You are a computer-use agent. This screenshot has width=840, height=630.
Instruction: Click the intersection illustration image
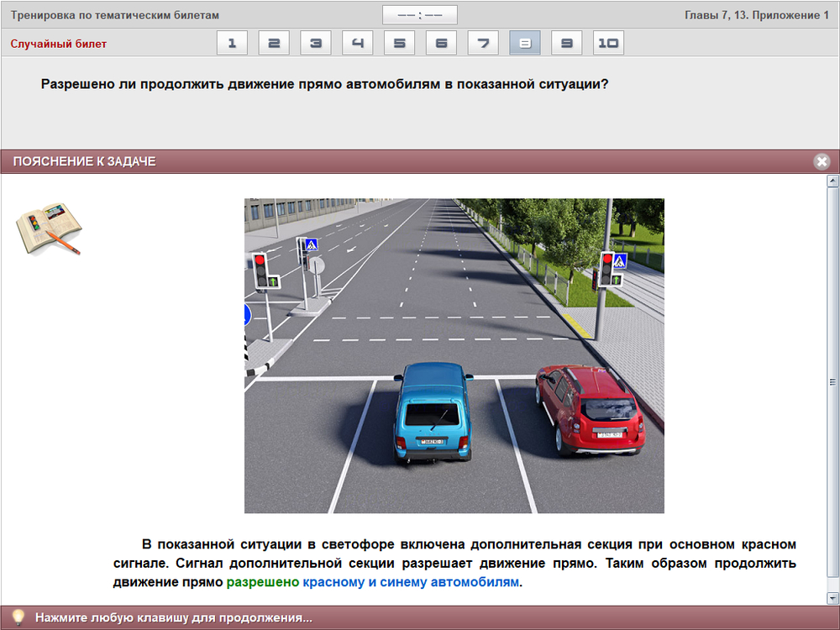coord(454,355)
